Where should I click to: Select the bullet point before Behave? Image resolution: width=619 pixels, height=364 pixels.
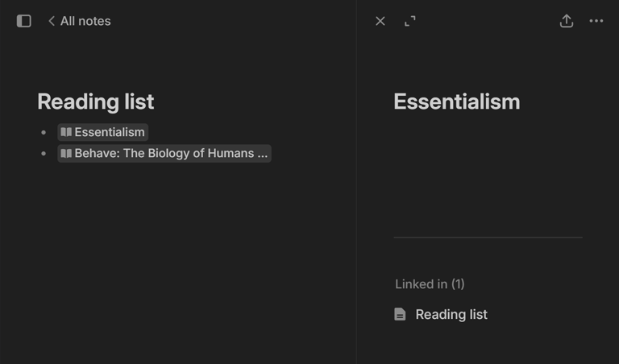click(x=44, y=153)
